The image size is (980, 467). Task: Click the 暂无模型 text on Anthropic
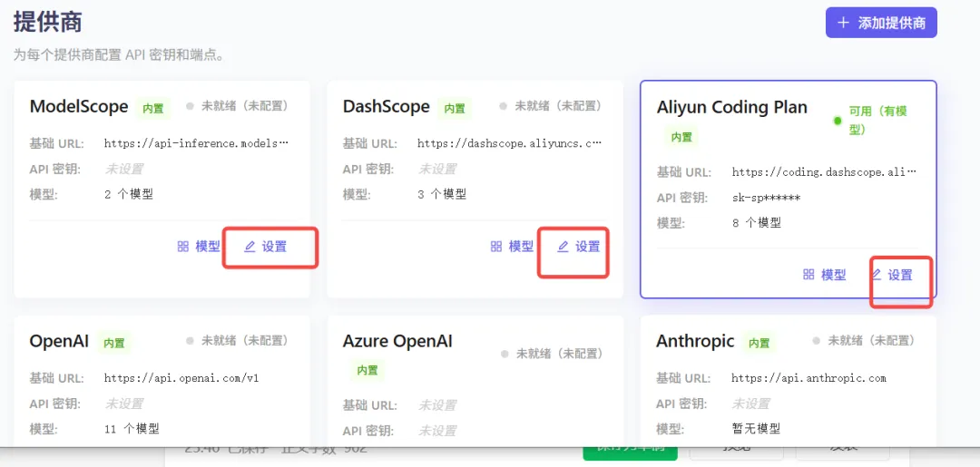click(756, 429)
